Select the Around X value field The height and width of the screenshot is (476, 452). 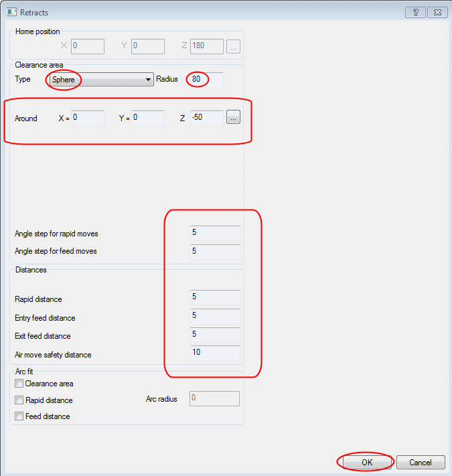coord(88,118)
